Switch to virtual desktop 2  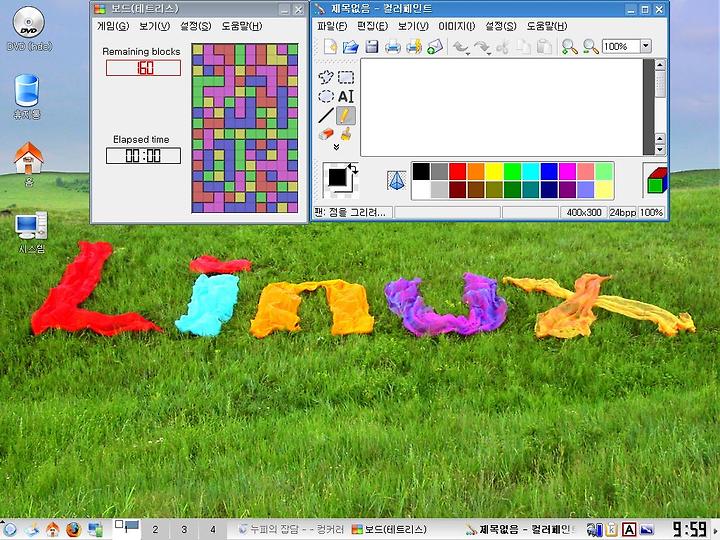coord(155,529)
